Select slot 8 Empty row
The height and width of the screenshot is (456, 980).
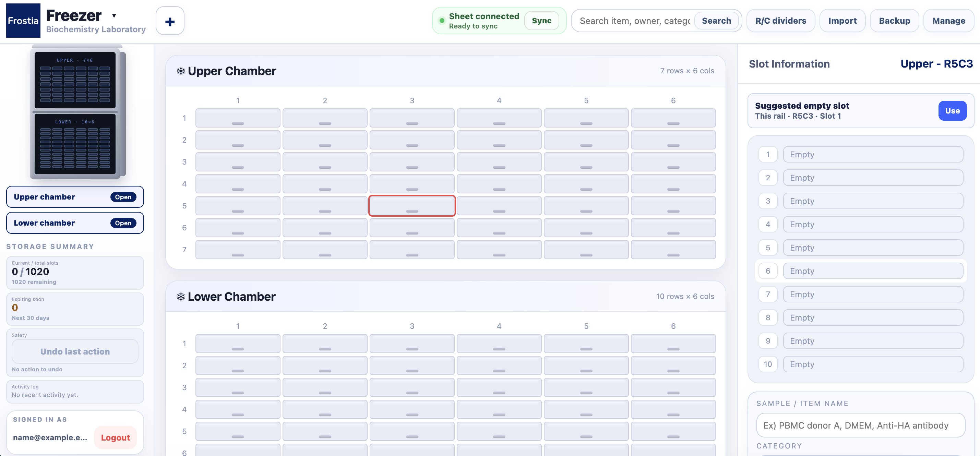861,317
